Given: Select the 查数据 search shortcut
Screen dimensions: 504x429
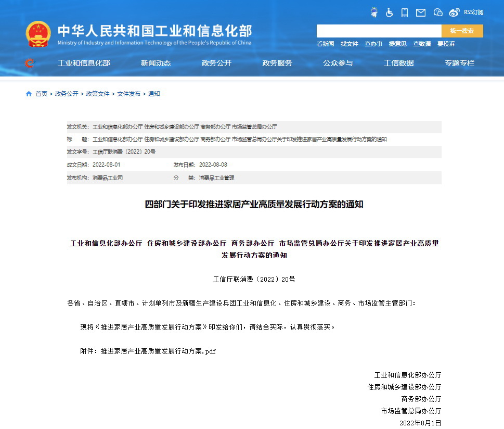Looking at the screenshot, I should tap(422, 44).
